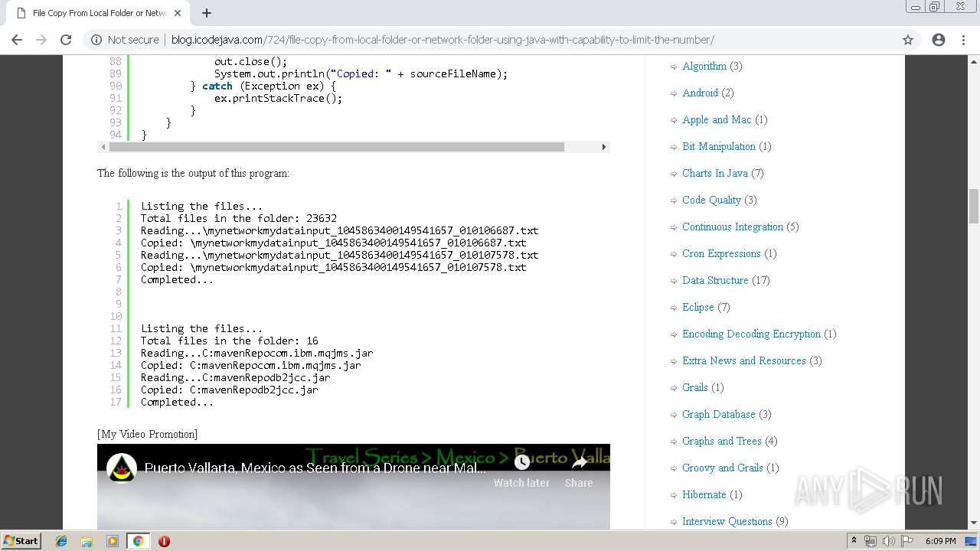Viewport: 980px width, 551px height.
Task: Open the Android category
Action: click(700, 93)
